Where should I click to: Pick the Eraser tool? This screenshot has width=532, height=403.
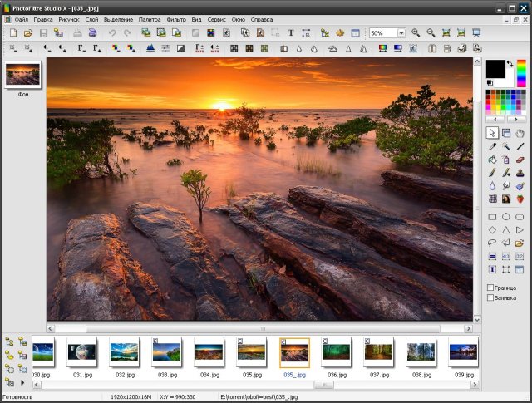(x=520, y=160)
